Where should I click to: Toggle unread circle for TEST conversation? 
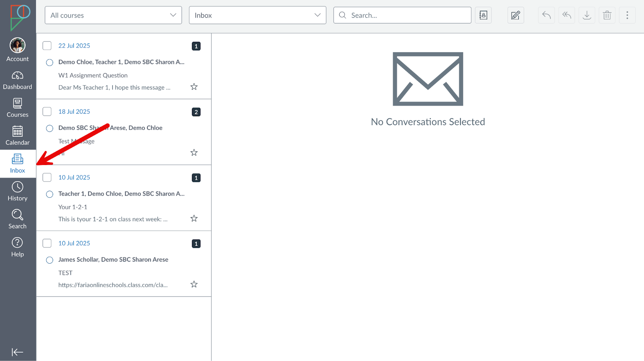(x=50, y=260)
